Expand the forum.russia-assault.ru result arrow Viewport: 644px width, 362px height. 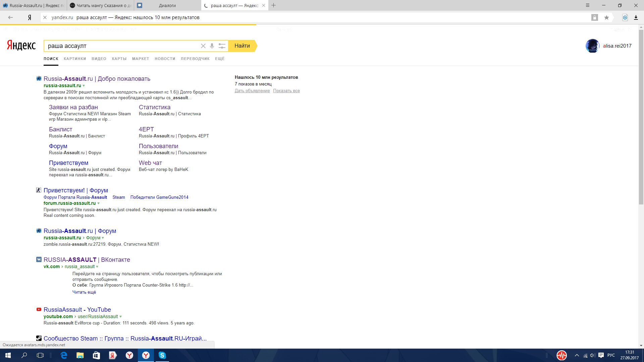click(98, 203)
